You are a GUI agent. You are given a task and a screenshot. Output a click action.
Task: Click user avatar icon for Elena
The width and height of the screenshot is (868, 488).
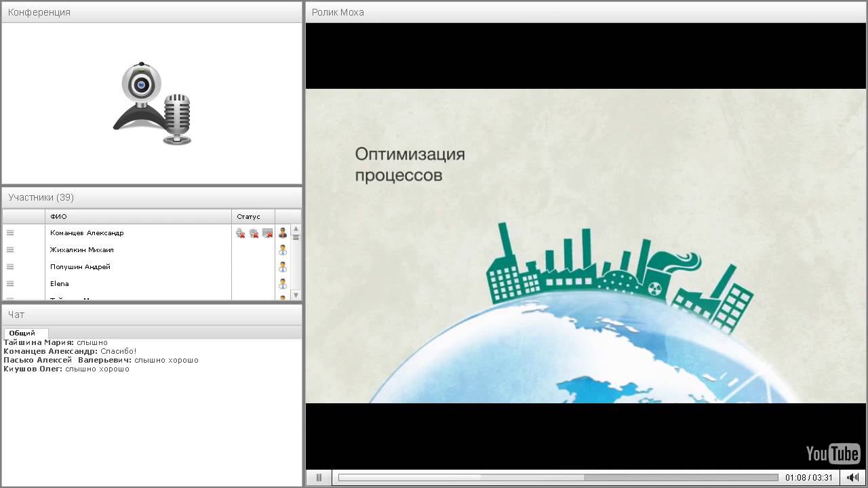coord(283,283)
